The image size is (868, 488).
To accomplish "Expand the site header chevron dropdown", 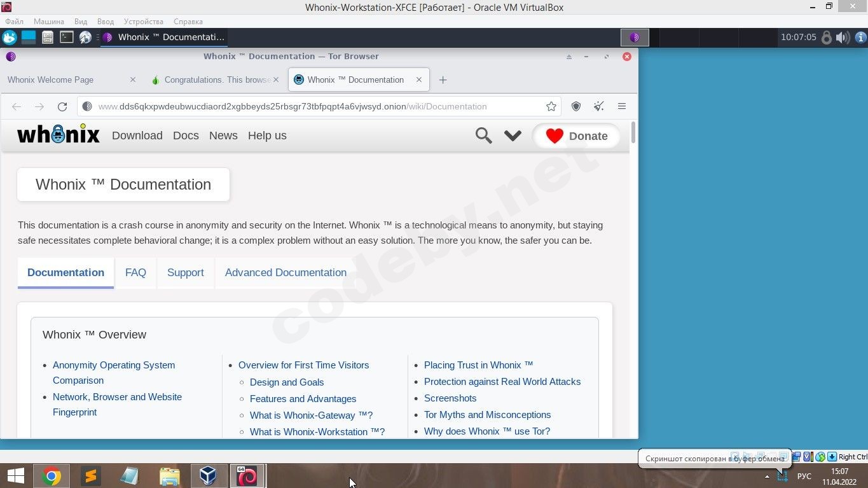I will 513,136.
